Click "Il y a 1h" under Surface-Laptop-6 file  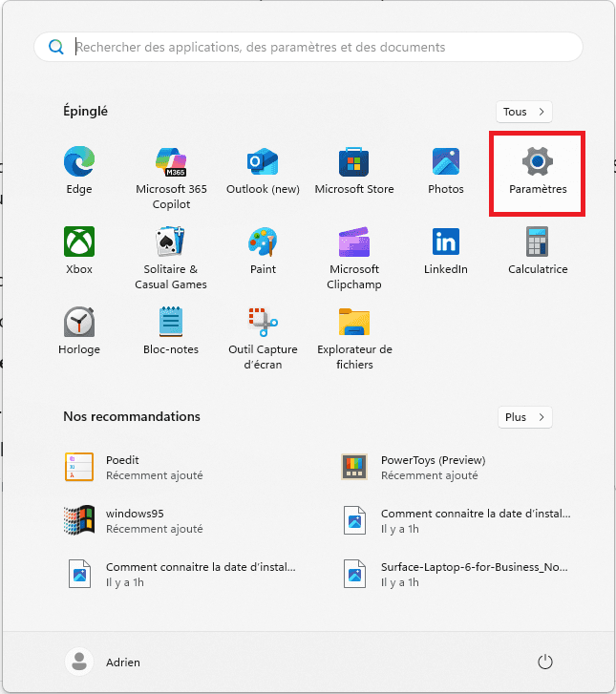400,582
